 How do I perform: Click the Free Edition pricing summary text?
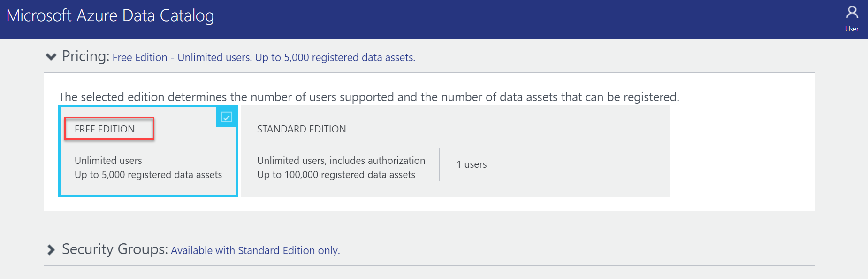coord(264,58)
